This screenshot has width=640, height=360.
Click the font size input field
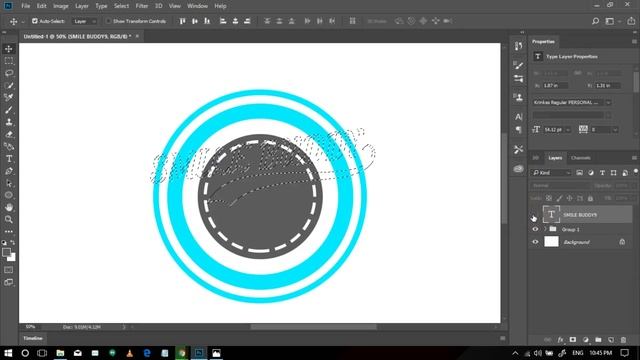(x=553, y=130)
